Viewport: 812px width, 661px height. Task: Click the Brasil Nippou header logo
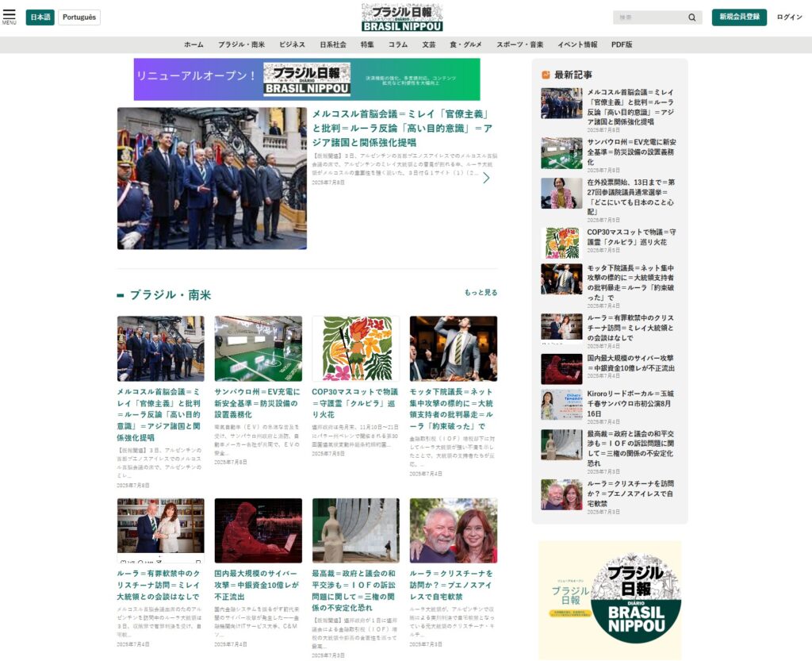[402, 17]
